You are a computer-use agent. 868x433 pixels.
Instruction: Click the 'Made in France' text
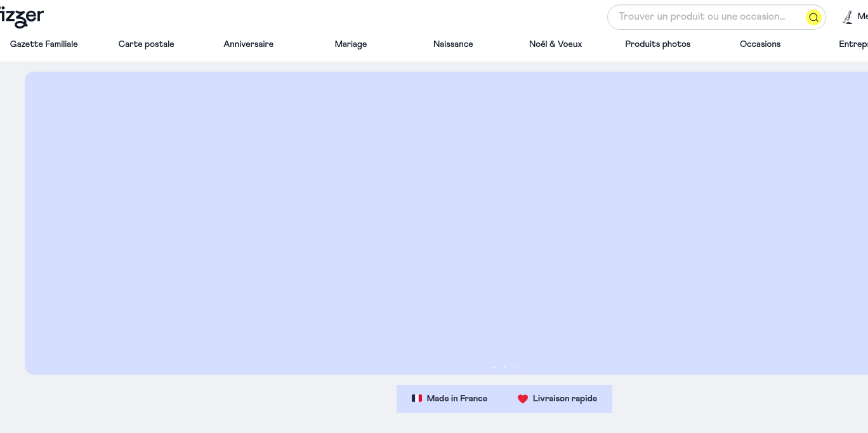click(457, 399)
